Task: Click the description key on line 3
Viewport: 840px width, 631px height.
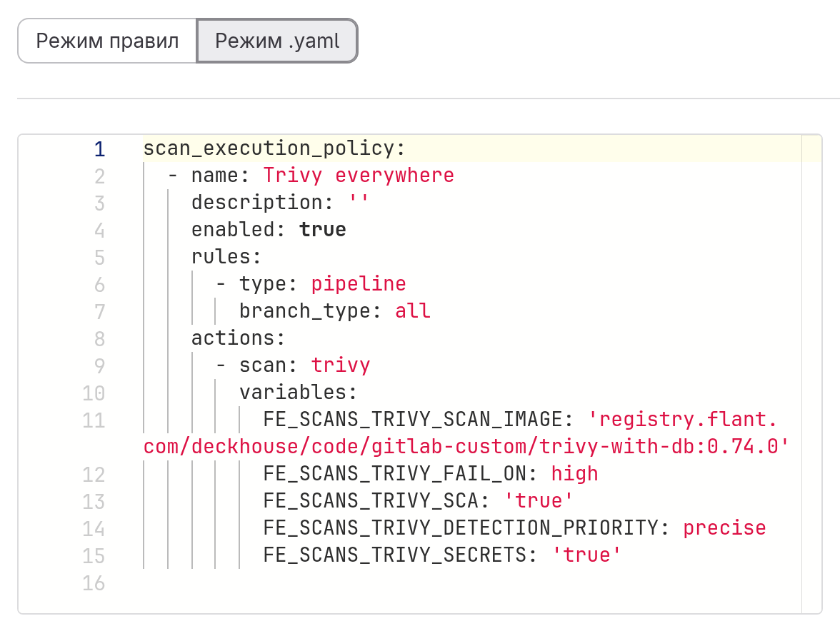Action: click(x=256, y=203)
